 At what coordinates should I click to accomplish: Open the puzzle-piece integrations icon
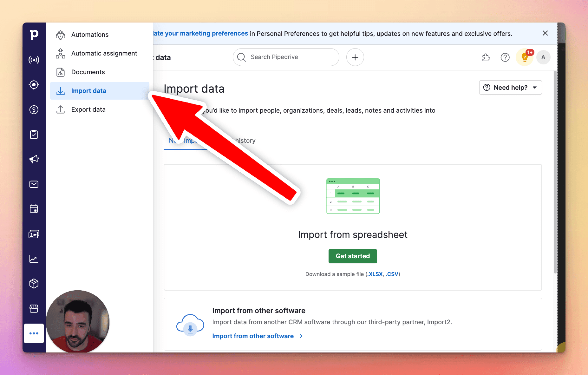[486, 57]
